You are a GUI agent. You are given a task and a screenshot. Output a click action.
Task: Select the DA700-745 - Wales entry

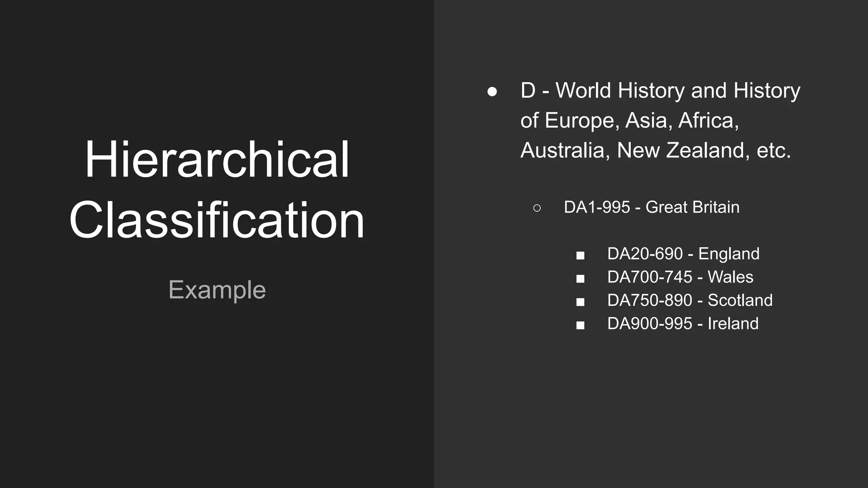coord(680,277)
